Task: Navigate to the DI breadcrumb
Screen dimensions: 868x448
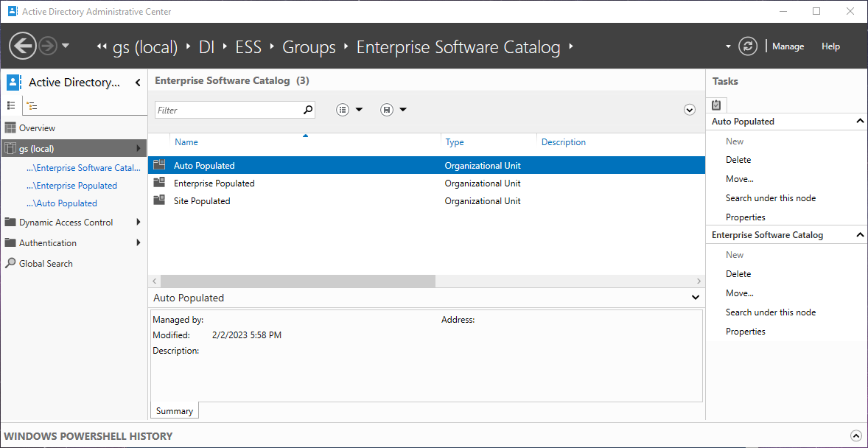Action: [x=207, y=47]
